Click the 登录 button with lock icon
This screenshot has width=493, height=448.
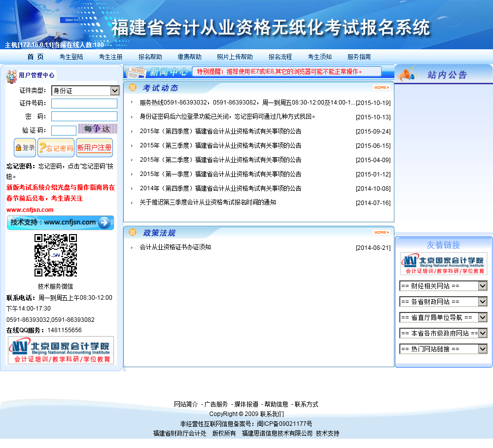(x=25, y=148)
